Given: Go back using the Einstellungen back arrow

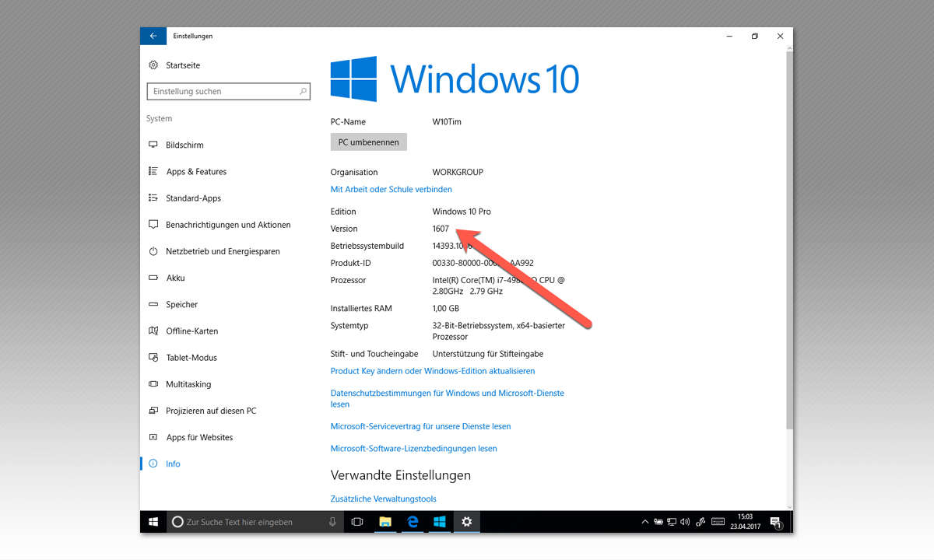Looking at the screenshot, I should coord(153,36).
